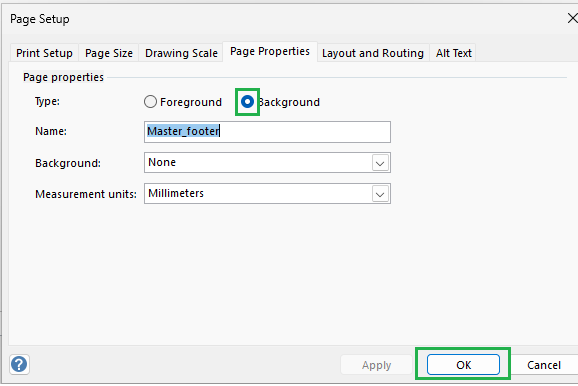This screenshot has width=578, height=386.
Task: Open the Drawing Scale tab
Action: click(x=181, y=53)
